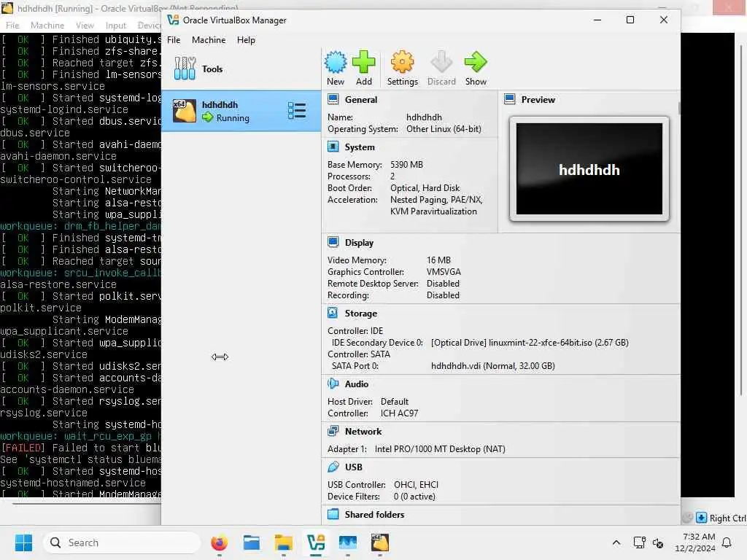Click the taskbar Search box

pyautogui.click(x=122, y=542)
